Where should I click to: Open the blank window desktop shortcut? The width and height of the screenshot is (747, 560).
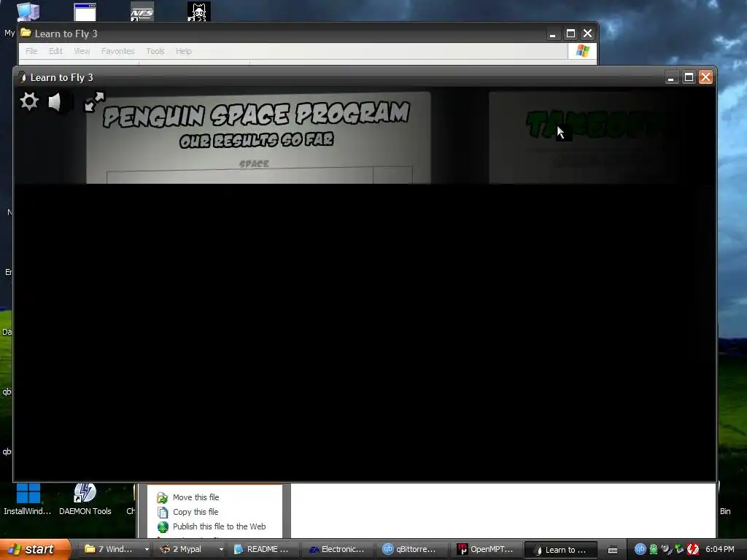(85, 12)
